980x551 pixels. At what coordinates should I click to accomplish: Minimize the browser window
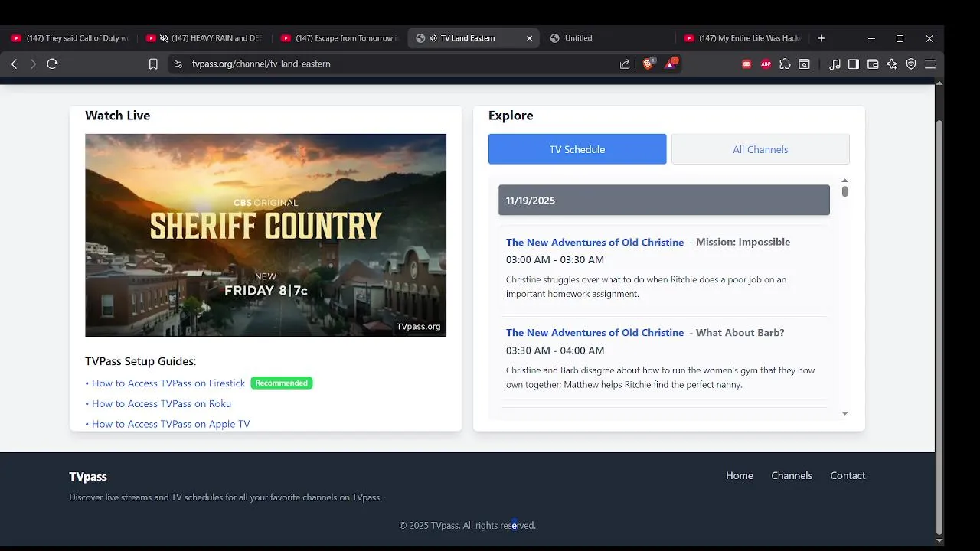(871, 38)
